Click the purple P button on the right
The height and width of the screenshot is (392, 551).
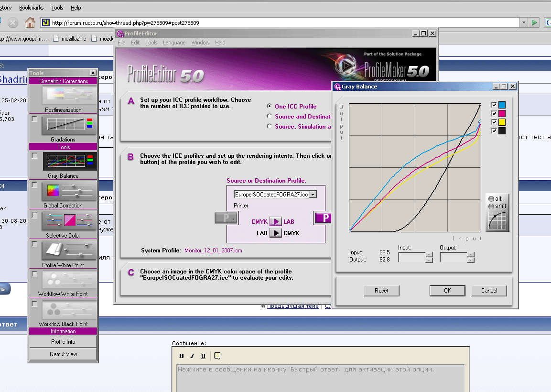pyautogui.click(x=323, y=218)
